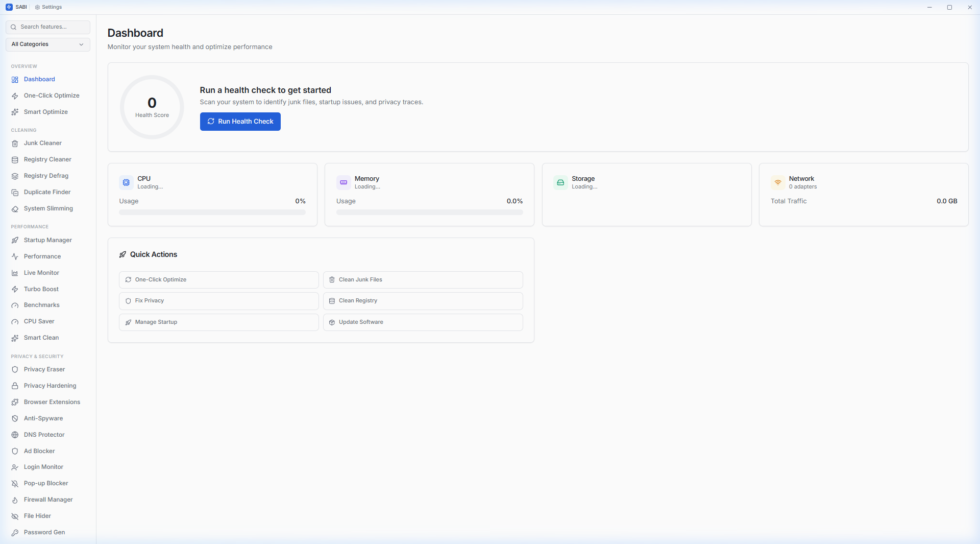Click the Ad Blocker shield icon
This screenshot has width=980, height=544.
pos(15,452)
